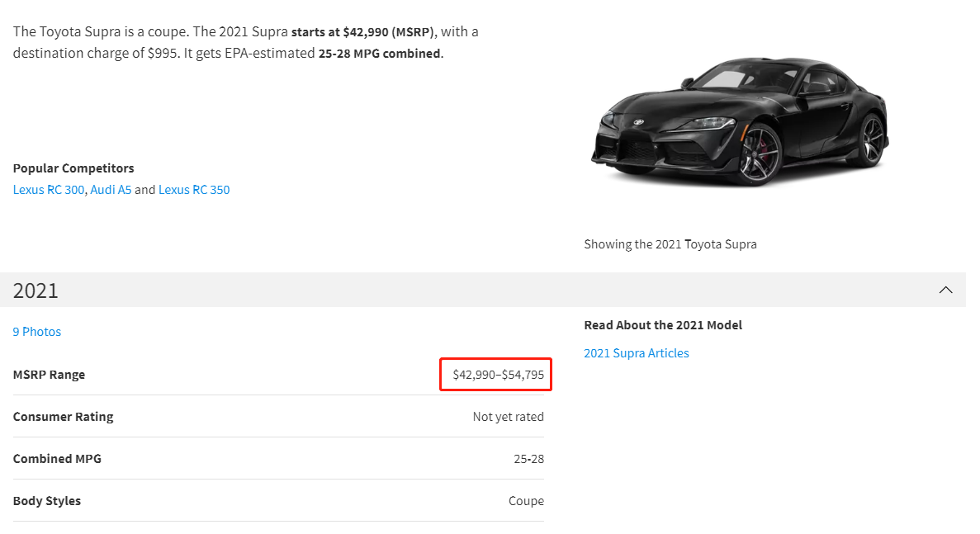
Task: Open the Audi A5 competitor link
Action: [111, 190]
